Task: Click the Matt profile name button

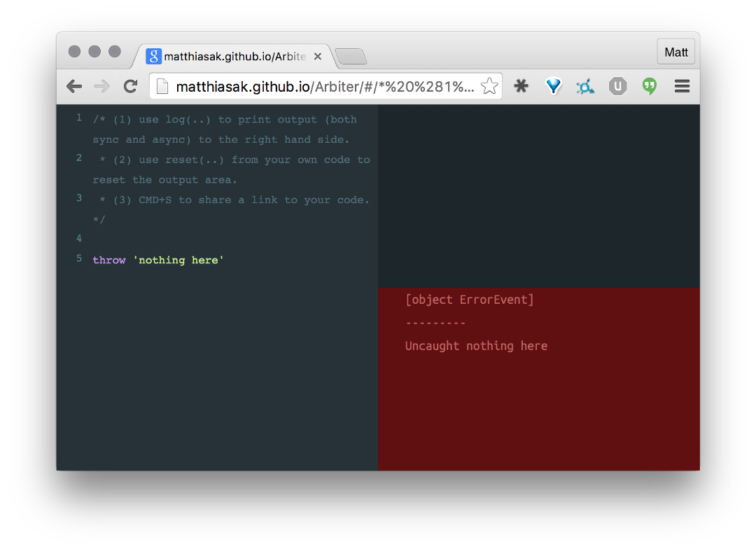Action: tap(675, 52)
